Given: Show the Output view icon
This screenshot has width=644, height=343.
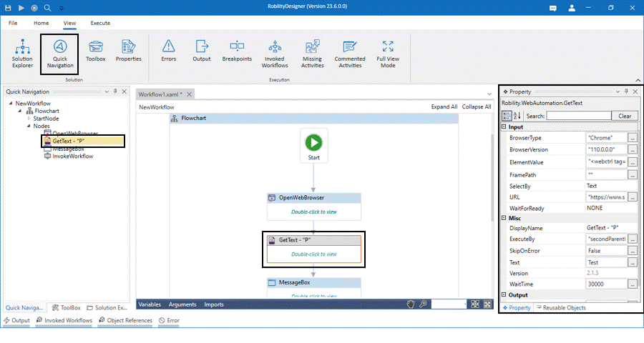Looking at the screenshot, I should tap(202, 51).
